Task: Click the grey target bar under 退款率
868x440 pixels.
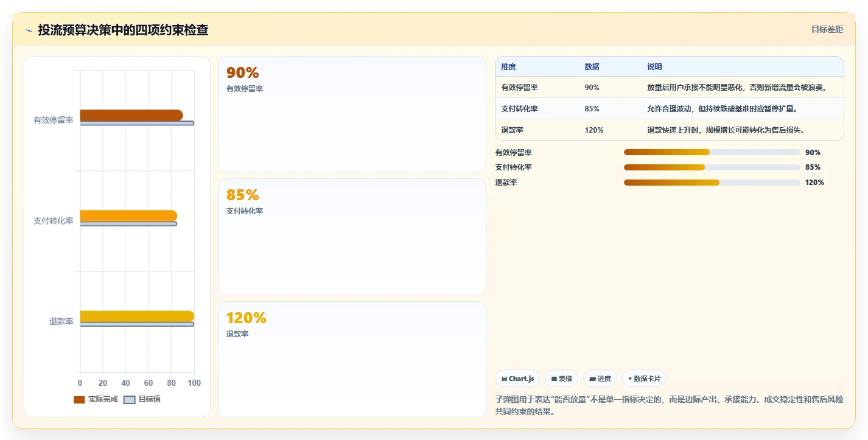Action: click(137, 324)
